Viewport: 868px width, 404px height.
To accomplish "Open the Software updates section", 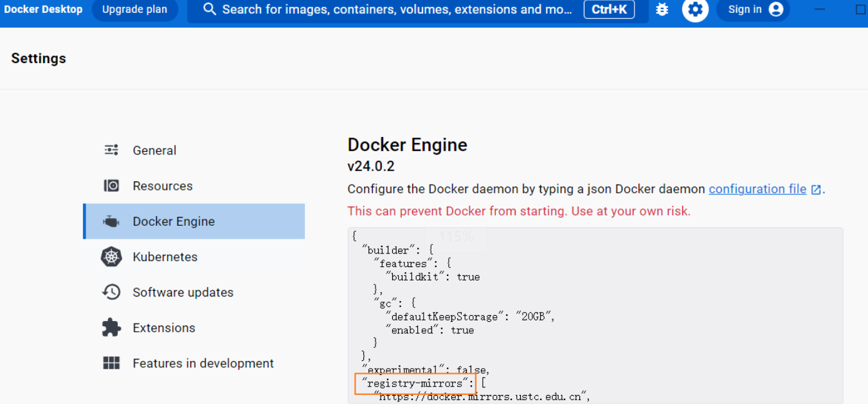I will (x=194, y=292).
